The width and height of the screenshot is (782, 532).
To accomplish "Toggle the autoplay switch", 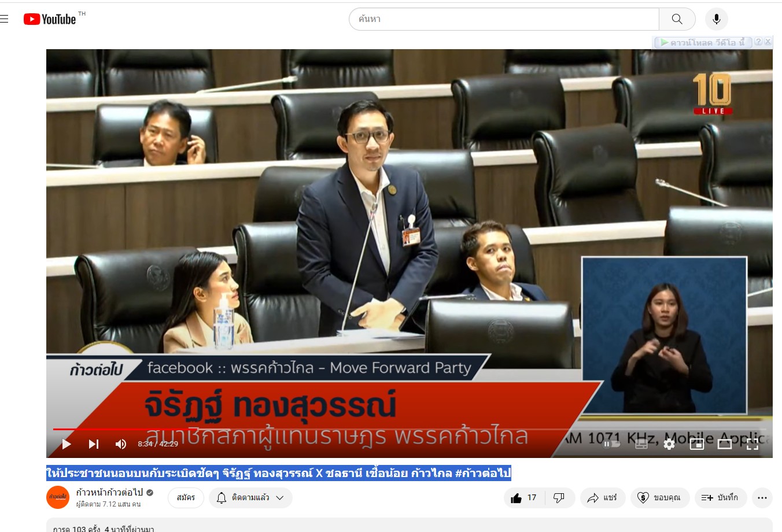I will 613,444.
